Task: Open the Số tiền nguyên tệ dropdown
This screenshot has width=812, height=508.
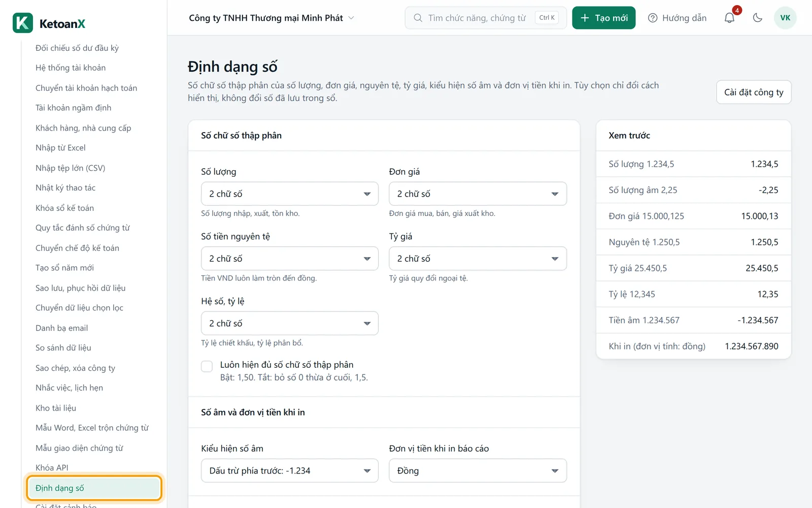Action: 290,259
